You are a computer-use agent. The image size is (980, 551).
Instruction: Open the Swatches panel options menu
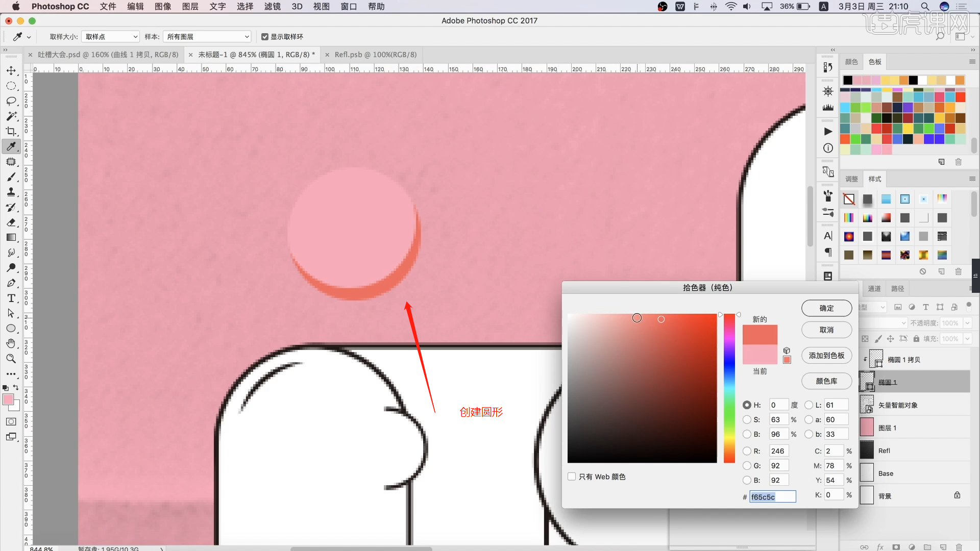(x=972, y=62)
